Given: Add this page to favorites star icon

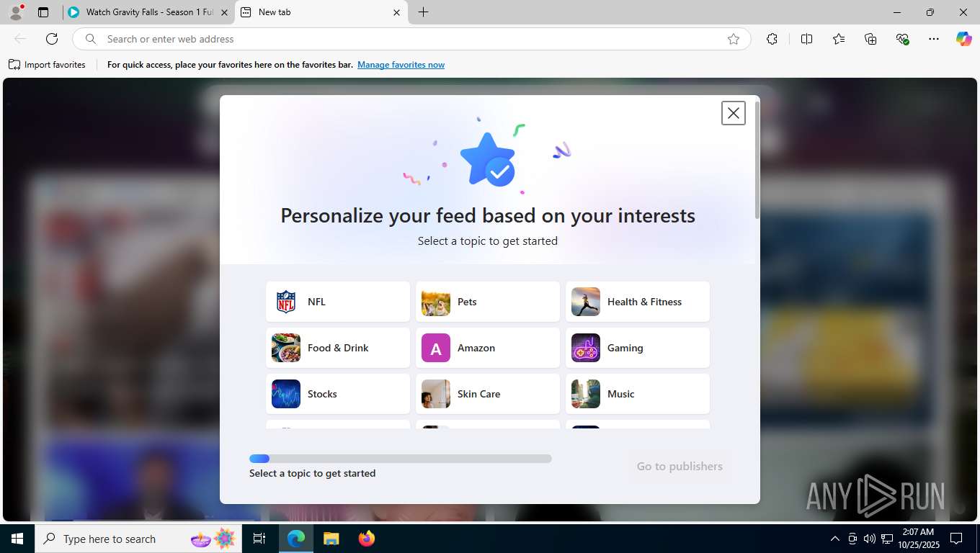Looking at the screenshot, I should pyautogui.click(x=733, y=39).
